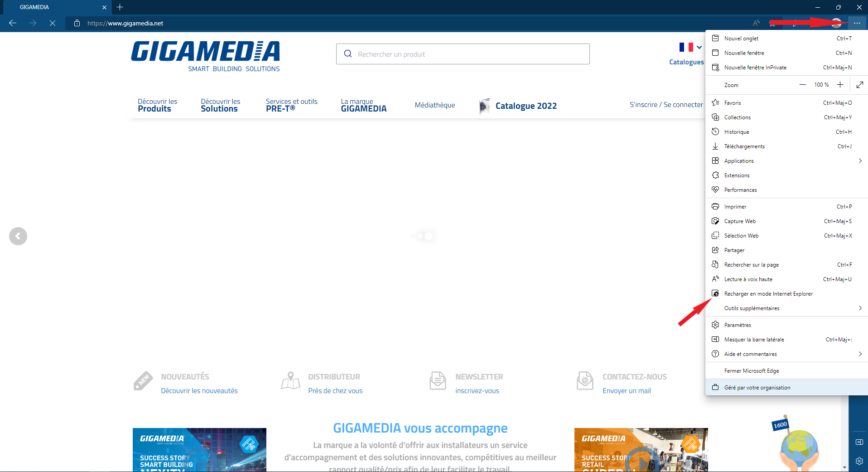Click the read aloud icon in address bar

[x=756, y=23]
